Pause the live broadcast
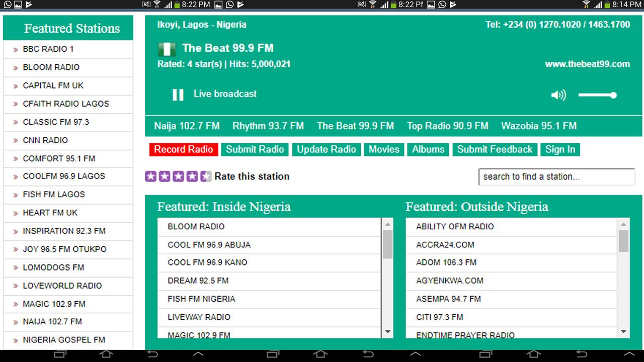Screen dimensions: 644x362 178,95
